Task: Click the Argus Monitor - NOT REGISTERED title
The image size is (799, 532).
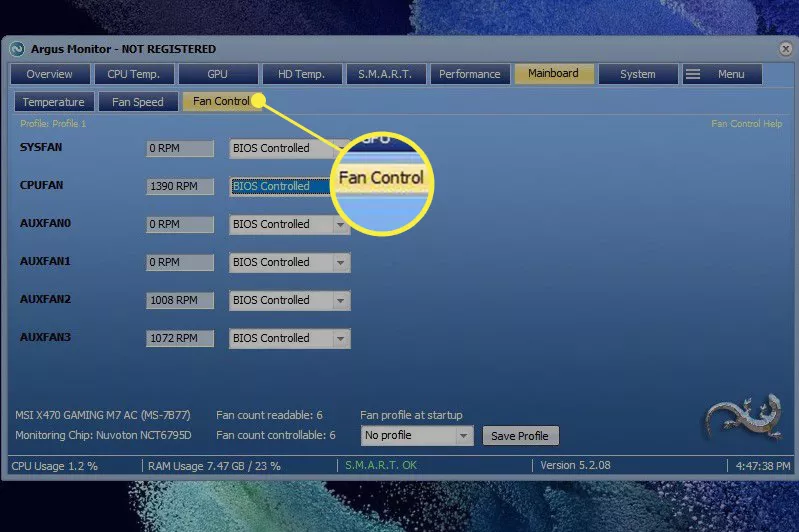Action: 123,49
